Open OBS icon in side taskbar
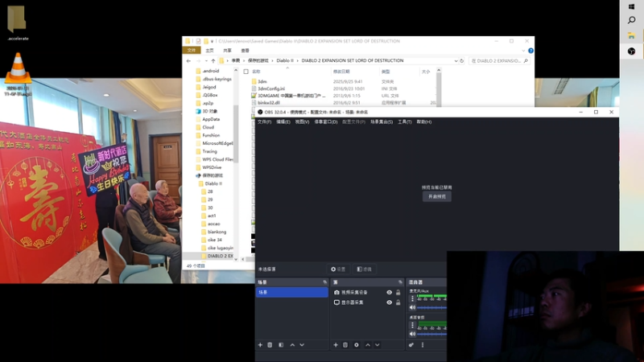The height and width of the screenshot is (362, 644). [x=632, y=51]
